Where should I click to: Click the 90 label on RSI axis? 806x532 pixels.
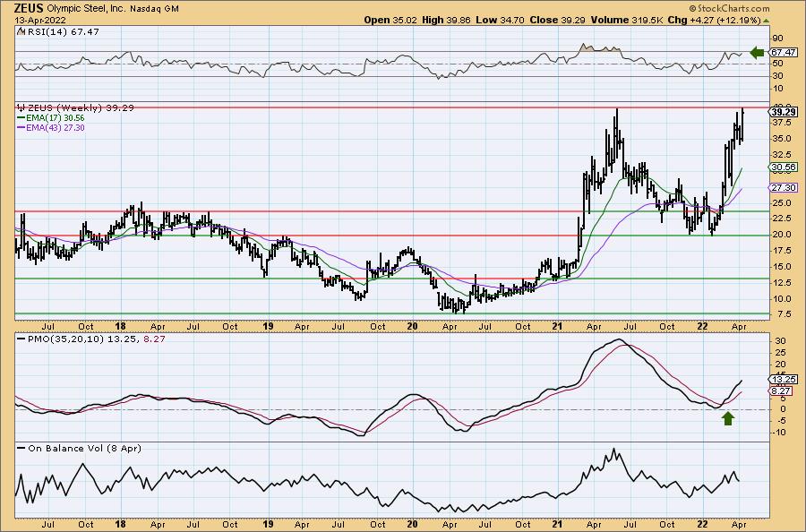click(777, 39)
